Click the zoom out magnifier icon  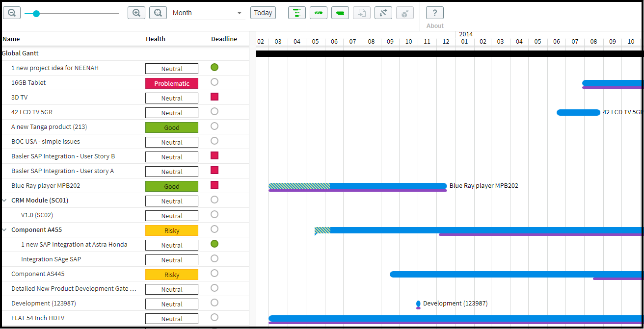[12, 12]
